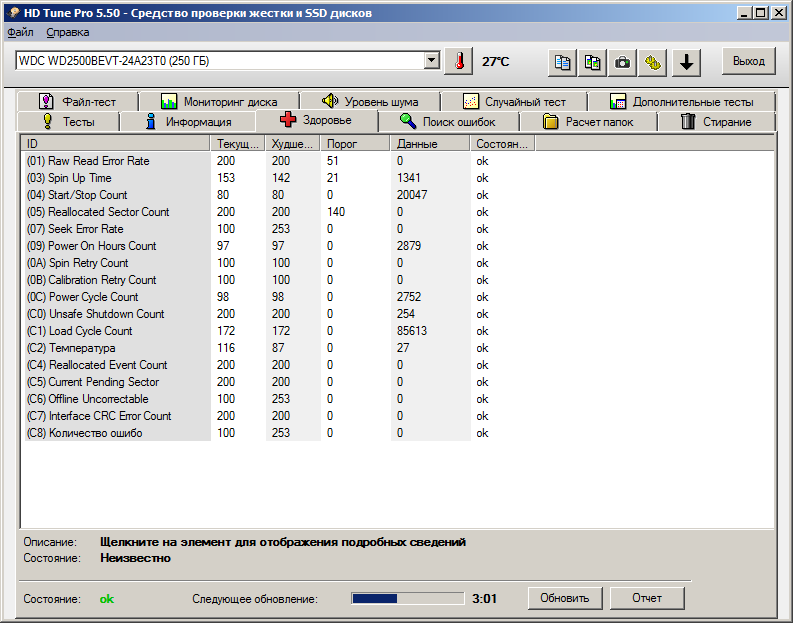This screenshot has width=793, height=623.
Task: Click the camera save screenshot icon
Action: (623, 62)
